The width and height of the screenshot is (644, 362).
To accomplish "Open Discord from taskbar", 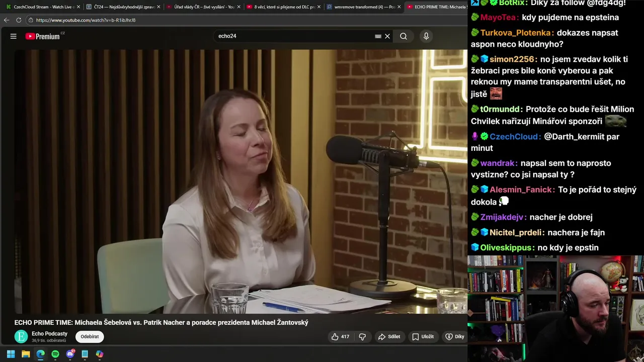I will tap(70, 354).
